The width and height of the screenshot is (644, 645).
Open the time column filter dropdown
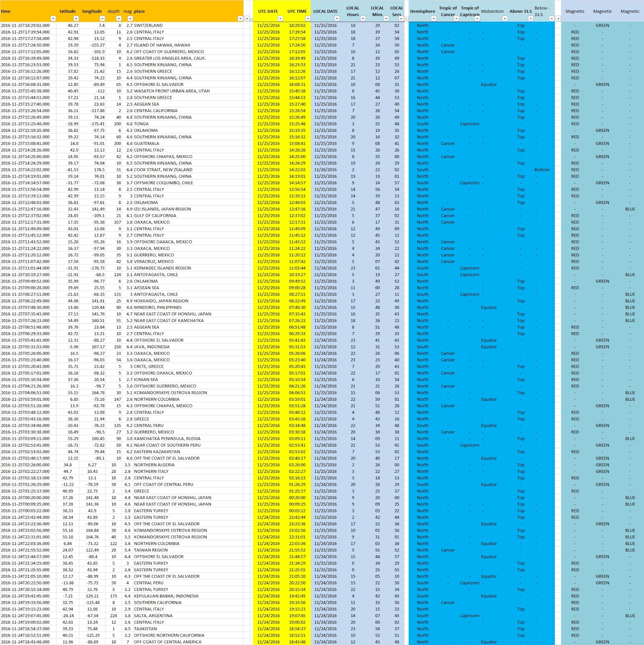click(x=53, y=19)
